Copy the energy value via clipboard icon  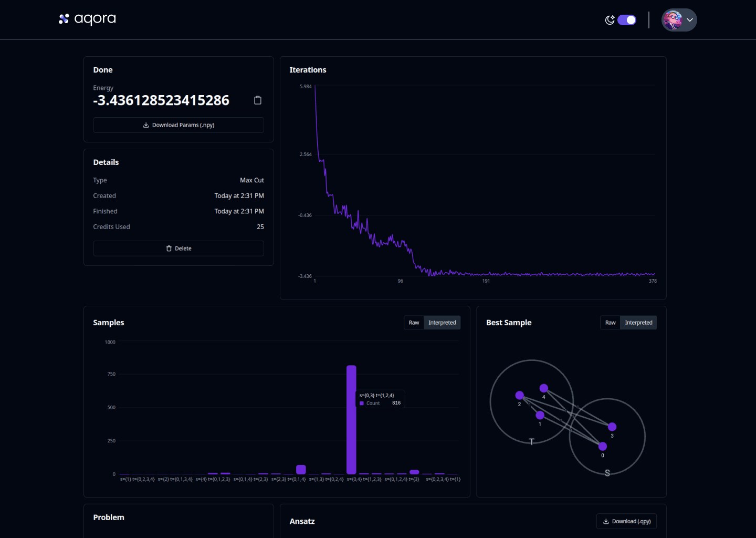(x=258, y=100)
